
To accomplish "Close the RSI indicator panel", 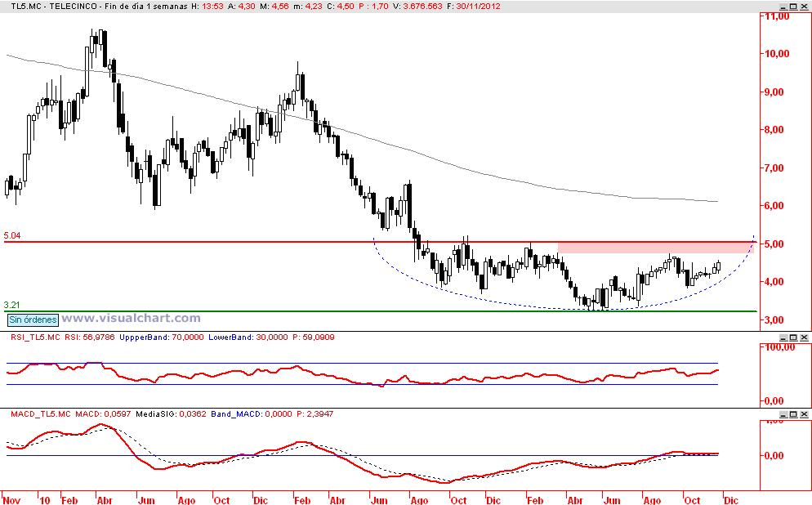I will point(804,337).
